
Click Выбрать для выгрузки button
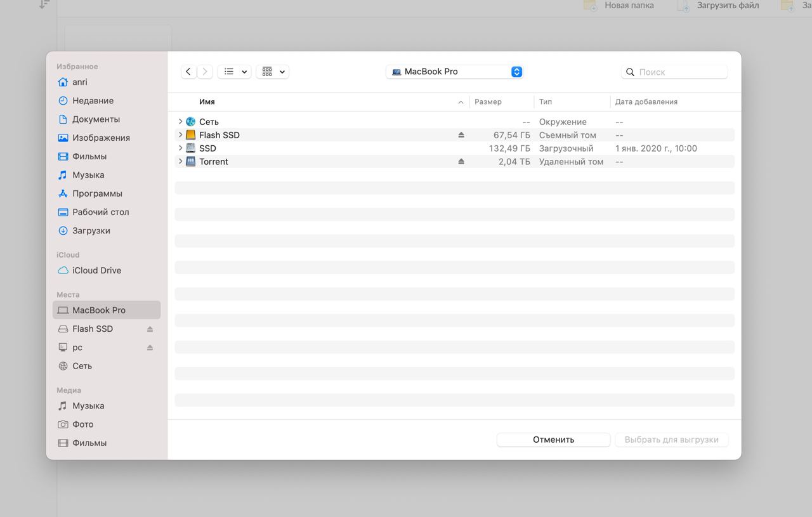[671, 440]
